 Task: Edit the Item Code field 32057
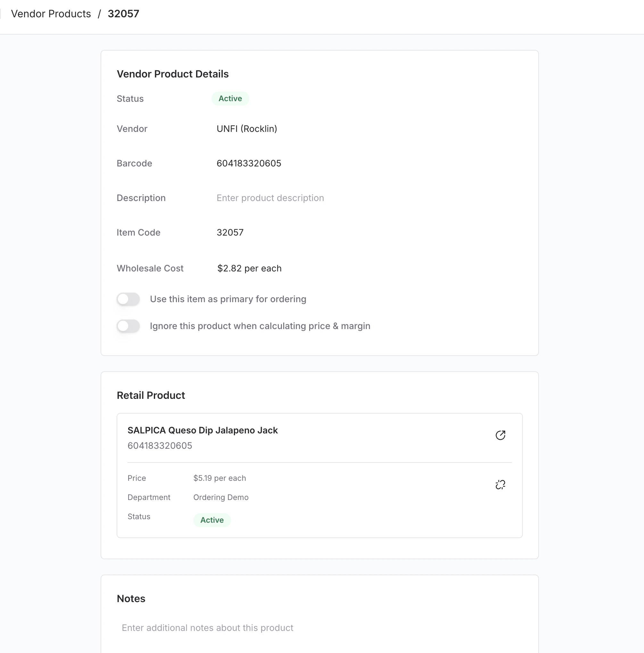pos(230,232)
